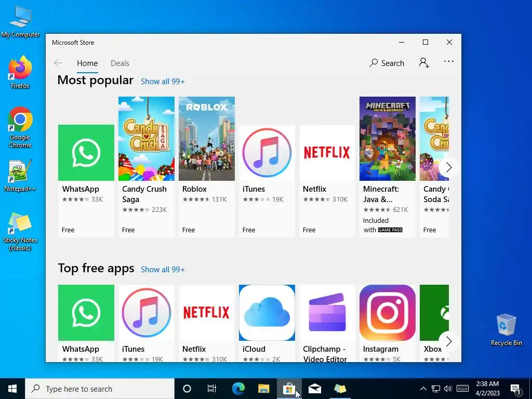Open the iCloud app icon
This screenshot has width=532, height=399.
click(x=267, y=312)
